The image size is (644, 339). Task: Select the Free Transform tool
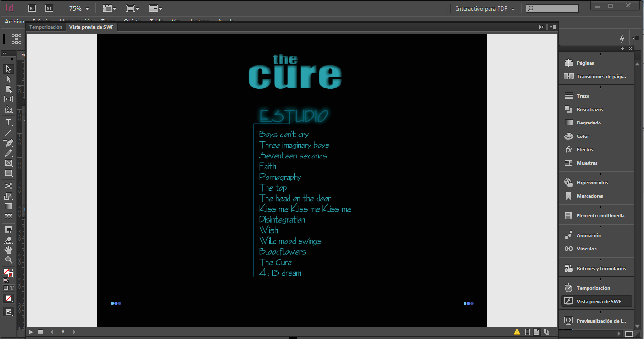9,196
